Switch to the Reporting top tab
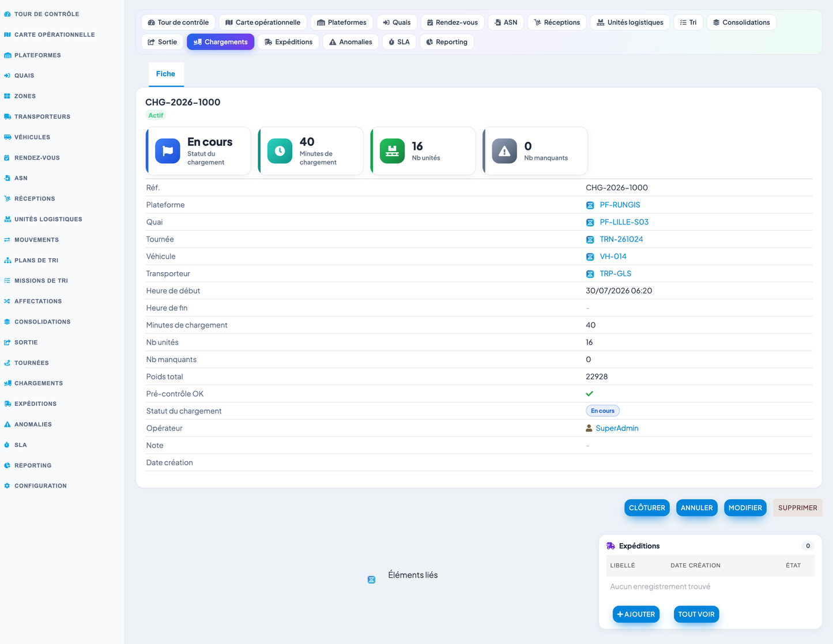The height and width of the screenshot is (644, 833). pyautogui.click(x=447, y=42)
